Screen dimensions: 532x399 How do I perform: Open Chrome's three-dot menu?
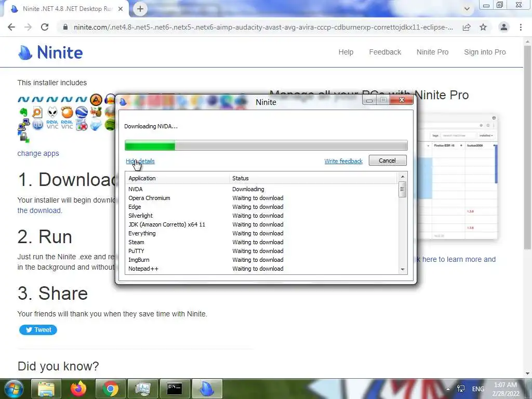click(x=521, y=27)
